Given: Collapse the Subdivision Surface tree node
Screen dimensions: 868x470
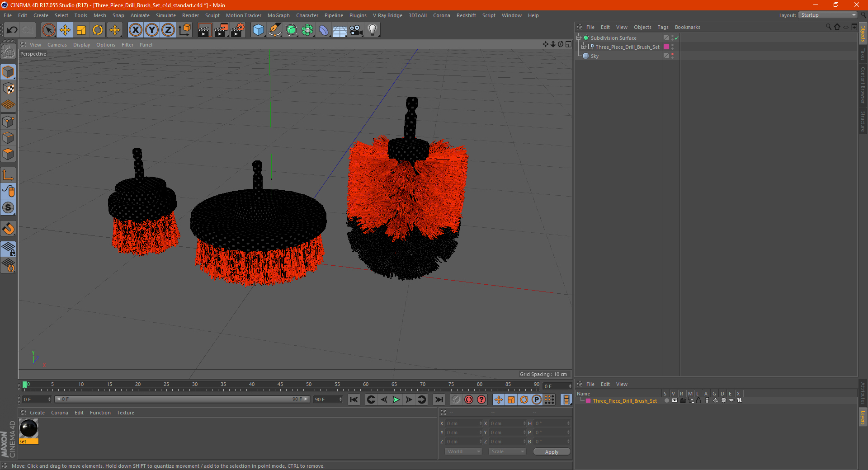Looking at the screenshot, I should (x=578, y=38).
